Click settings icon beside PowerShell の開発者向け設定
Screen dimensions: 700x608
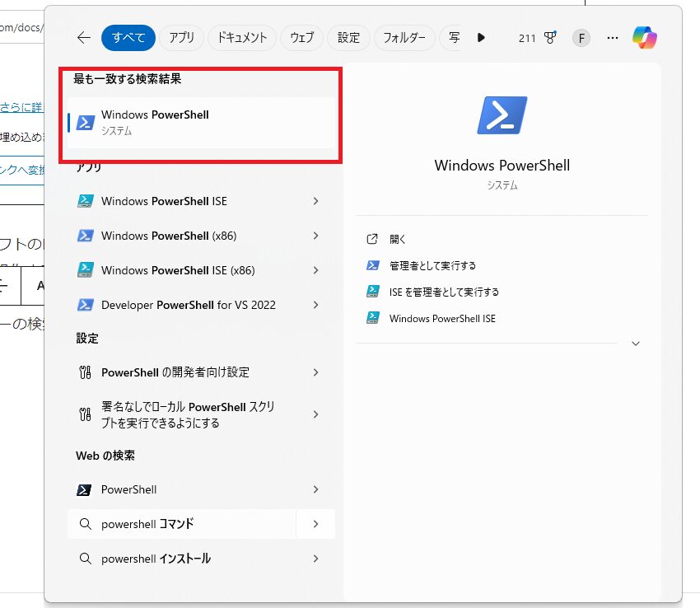point(86,372)
